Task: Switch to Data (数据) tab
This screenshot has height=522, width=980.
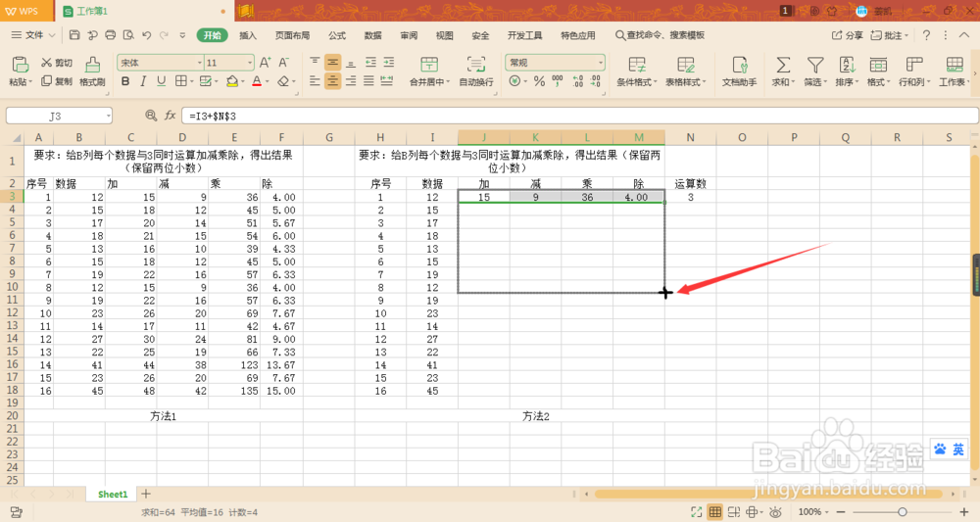Action: click(x=373, y=35)
